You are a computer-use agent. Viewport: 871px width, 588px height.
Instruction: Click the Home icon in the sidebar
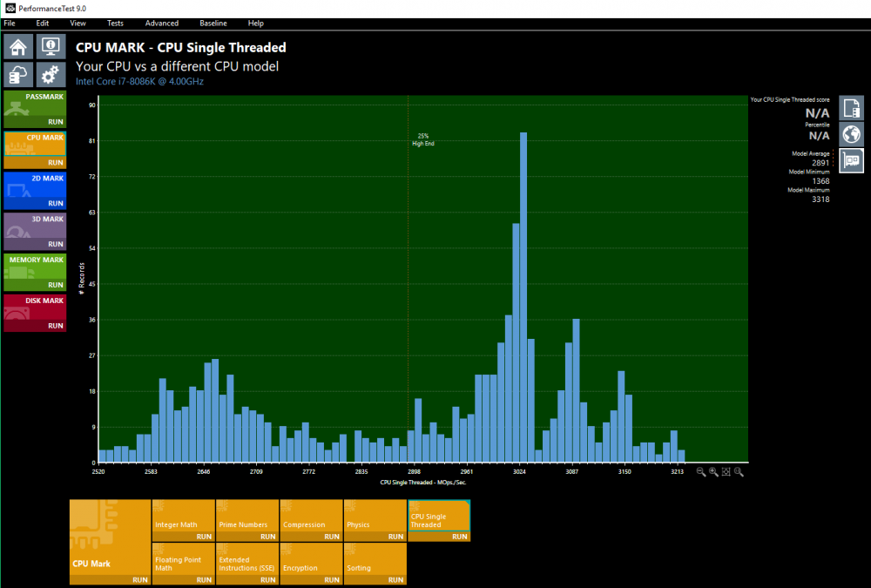point(18,47)
